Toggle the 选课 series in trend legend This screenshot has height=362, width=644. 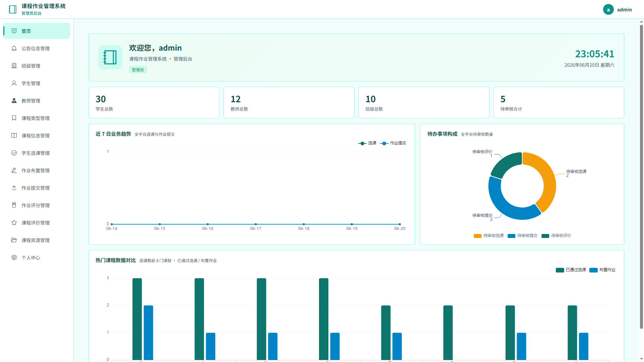(x=367, y=143)
